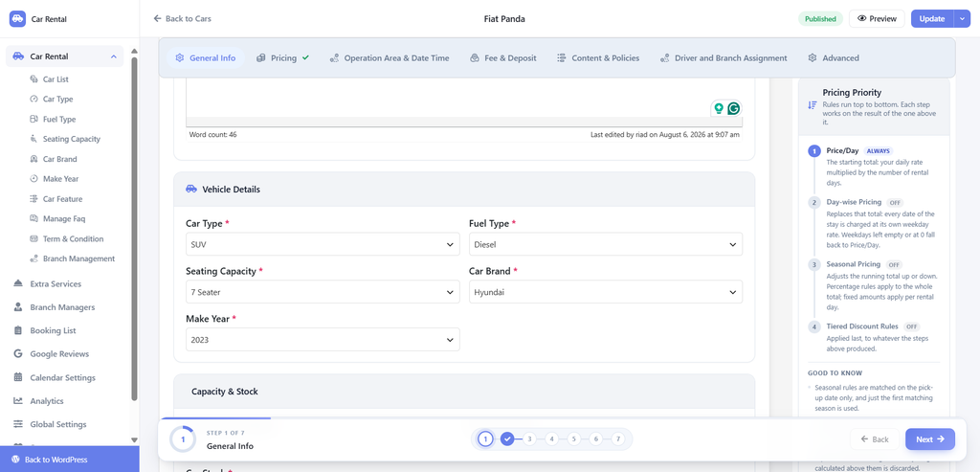
Task: Open the Fuel Type dropdown showing Diesel
Action: point(606,244)
